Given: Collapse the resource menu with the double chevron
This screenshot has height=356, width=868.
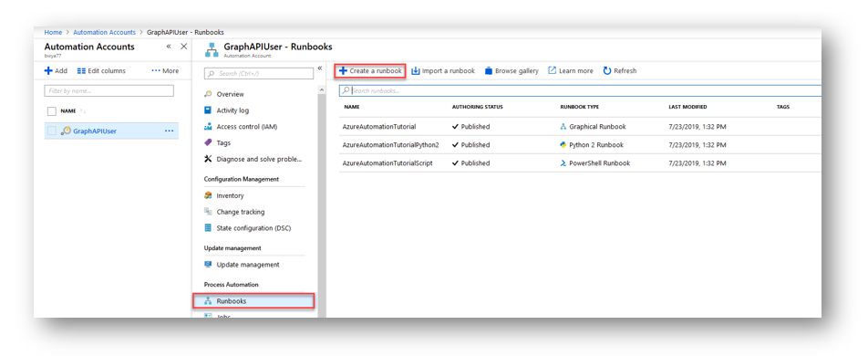Looking at the screenshot, I should click(320, 68).
